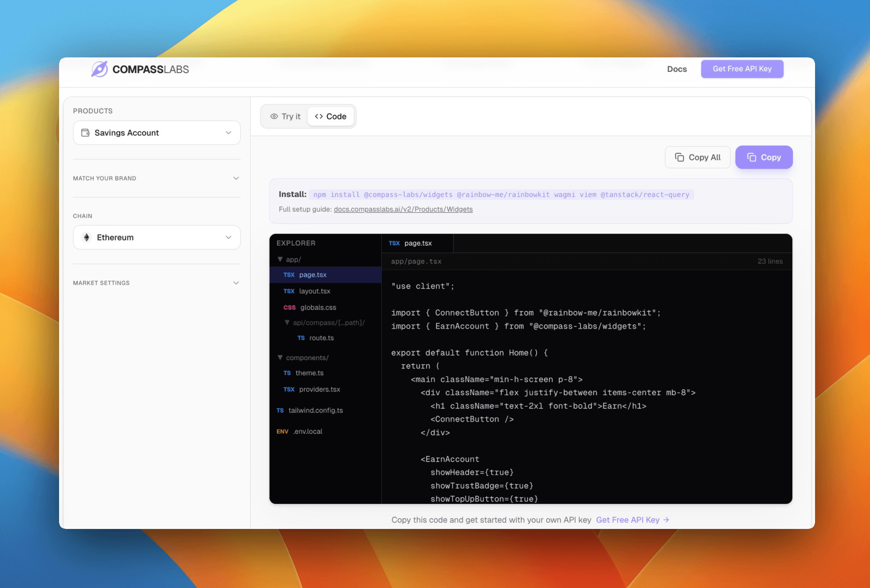870x588 pixels.
Task: Click the Get Free API Key button
Action: pos(742,69)
